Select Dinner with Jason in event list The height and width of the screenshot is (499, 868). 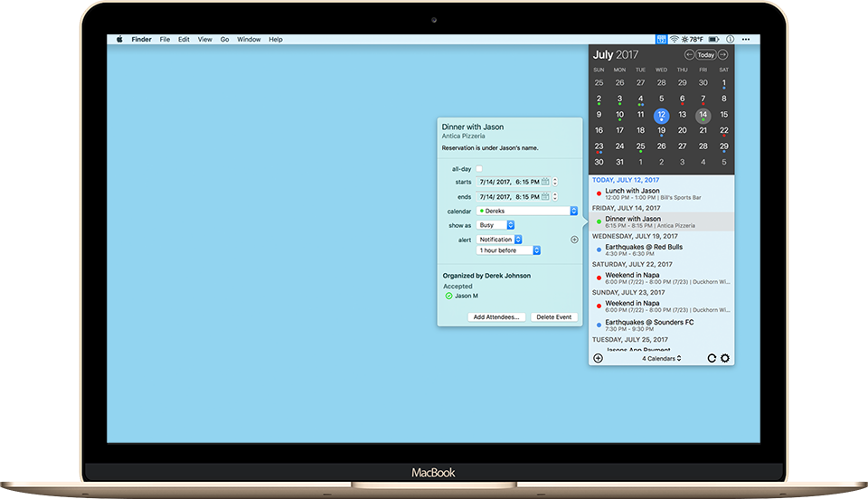tap(662, 221)
